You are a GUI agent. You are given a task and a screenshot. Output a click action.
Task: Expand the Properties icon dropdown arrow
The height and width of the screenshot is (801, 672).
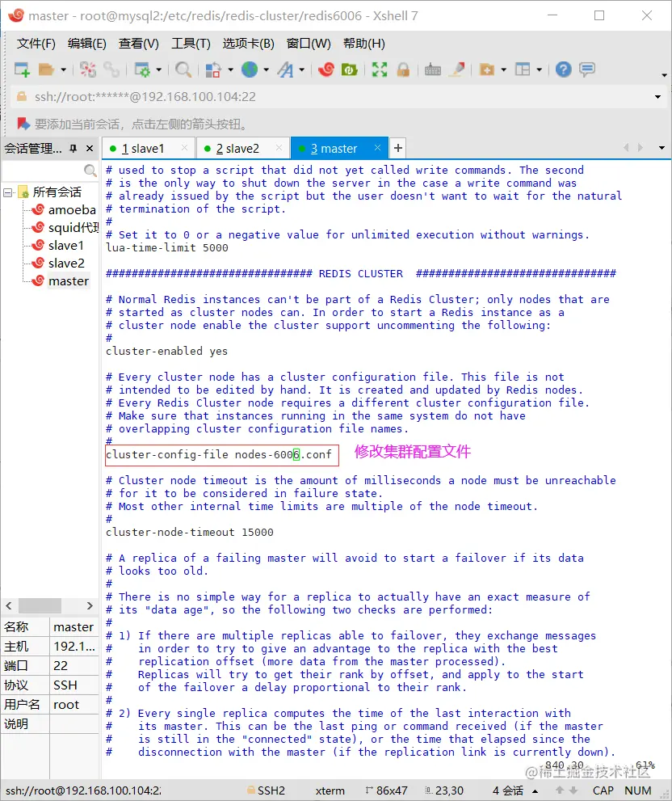158,70
